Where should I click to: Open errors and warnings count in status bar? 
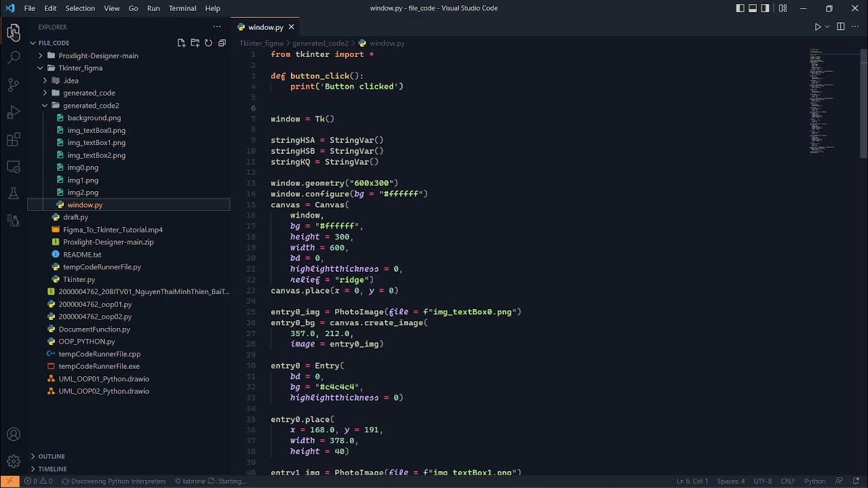(x=39, y=481)
